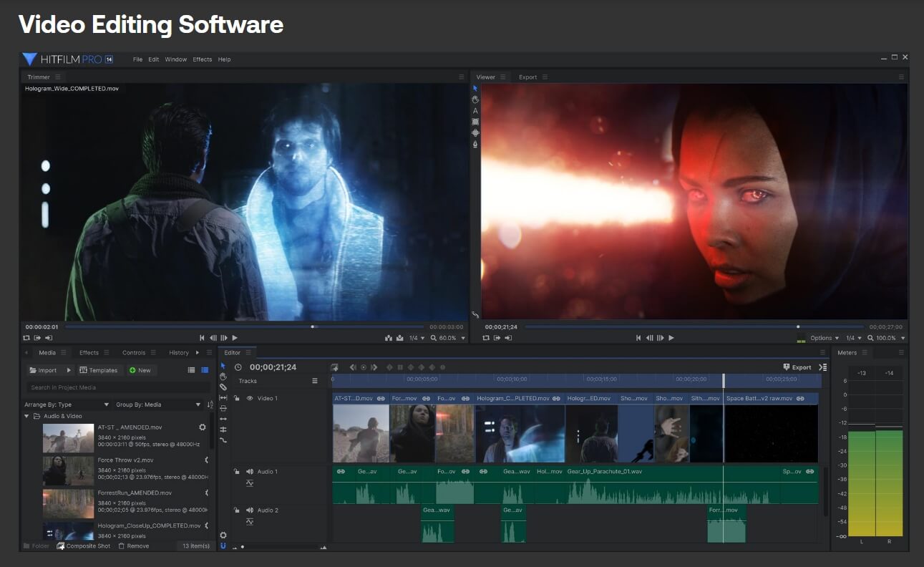Screen dimensions: 924x567
Task: Select the Viewer freehand pen tool
Action: (x=475, y=144)
